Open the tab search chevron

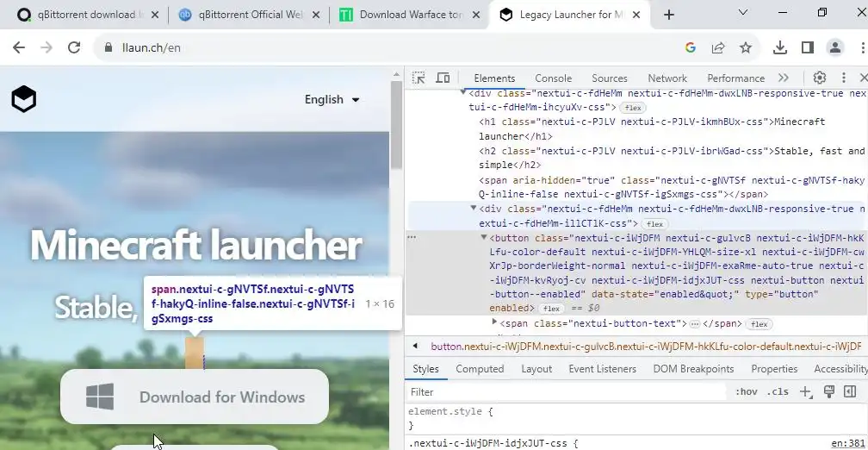743,12
